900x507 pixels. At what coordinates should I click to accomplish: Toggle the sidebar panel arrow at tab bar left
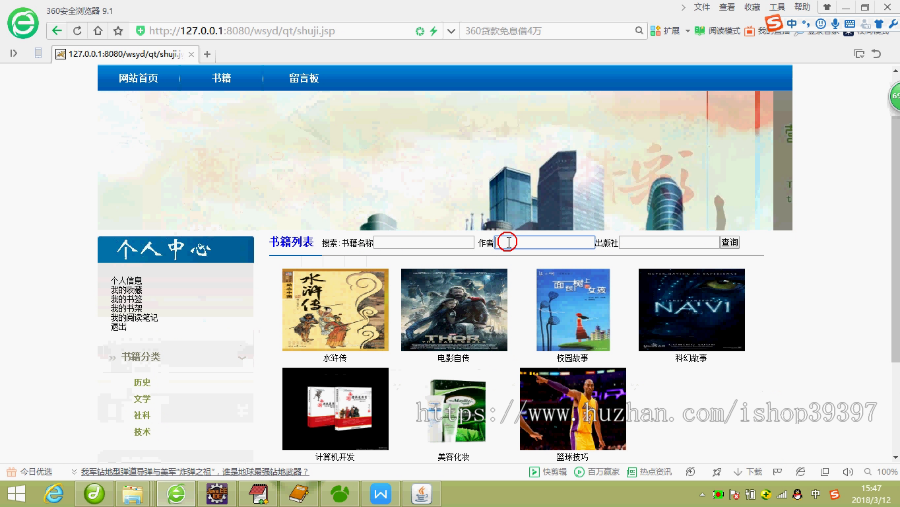[x=14, y=53]
